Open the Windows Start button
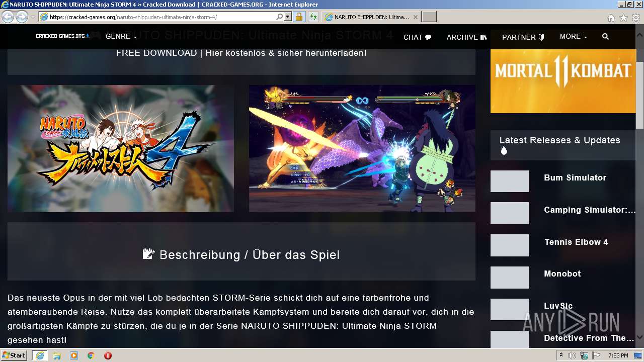Screen dimensions: 644x362 14,355
